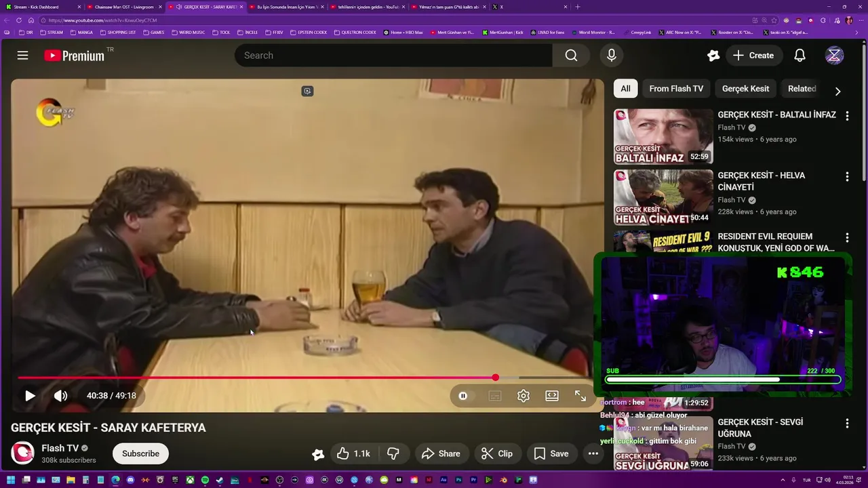Viewport: 868px width, 488px height.
Task: Open GERÇEK KESİT - SEVGİ UĞRUNA title
Action: [x=760, y=428]
